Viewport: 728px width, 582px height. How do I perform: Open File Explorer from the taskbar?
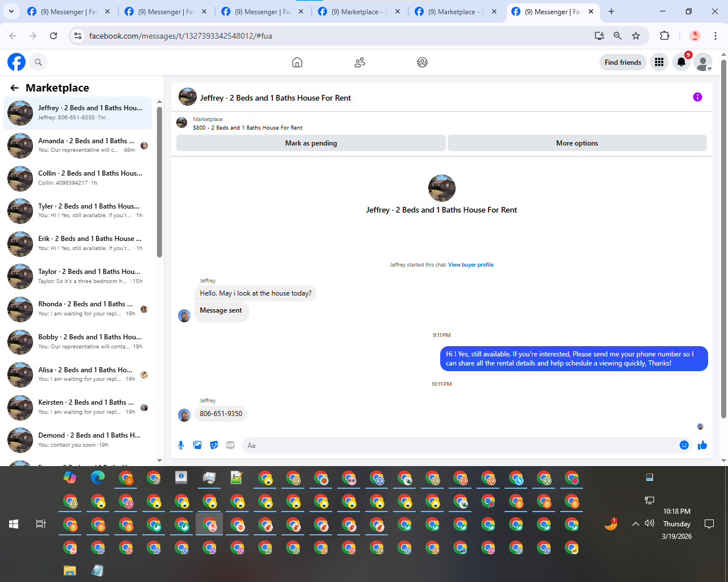pos(69,571)
